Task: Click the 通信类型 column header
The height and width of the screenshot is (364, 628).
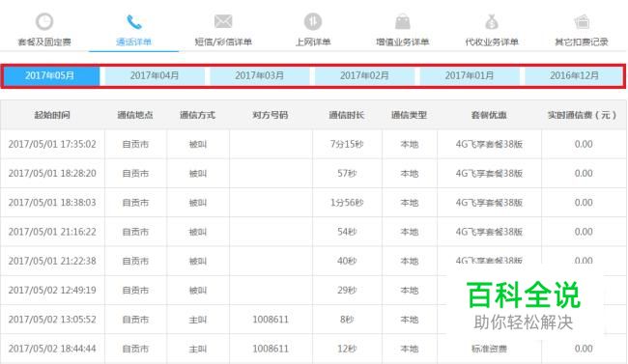Action: point(409,115)
